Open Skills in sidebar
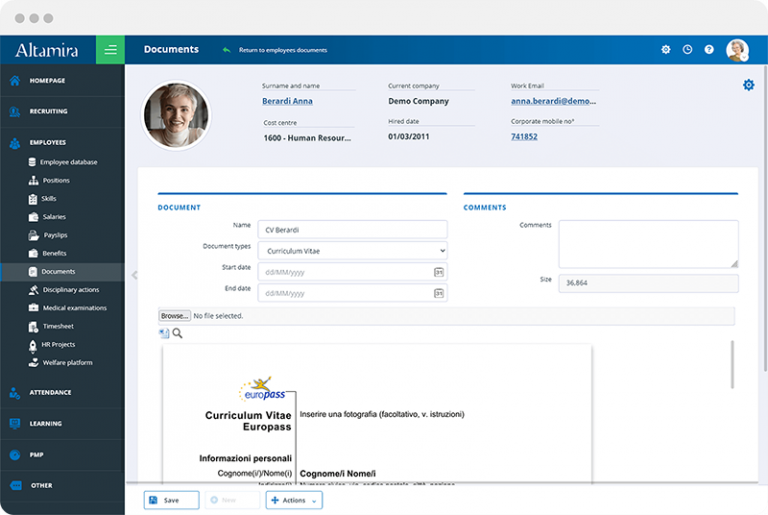The height and width of the screenshot is (515, 768). coord(48,198)
